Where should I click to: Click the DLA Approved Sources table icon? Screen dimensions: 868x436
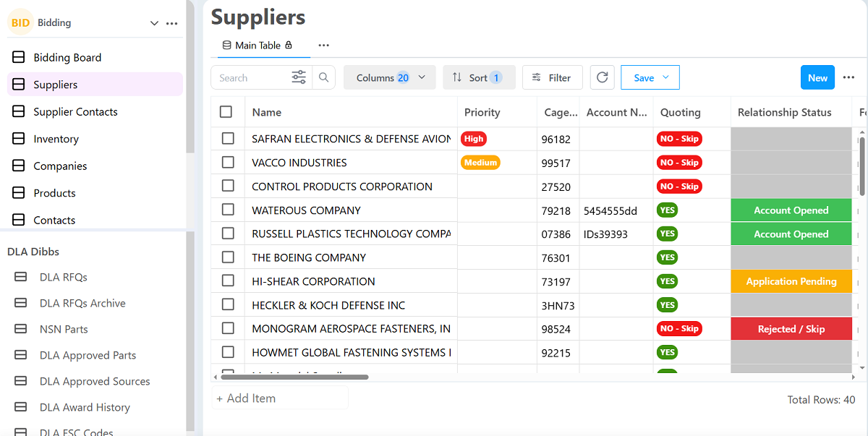pos(21,381)
